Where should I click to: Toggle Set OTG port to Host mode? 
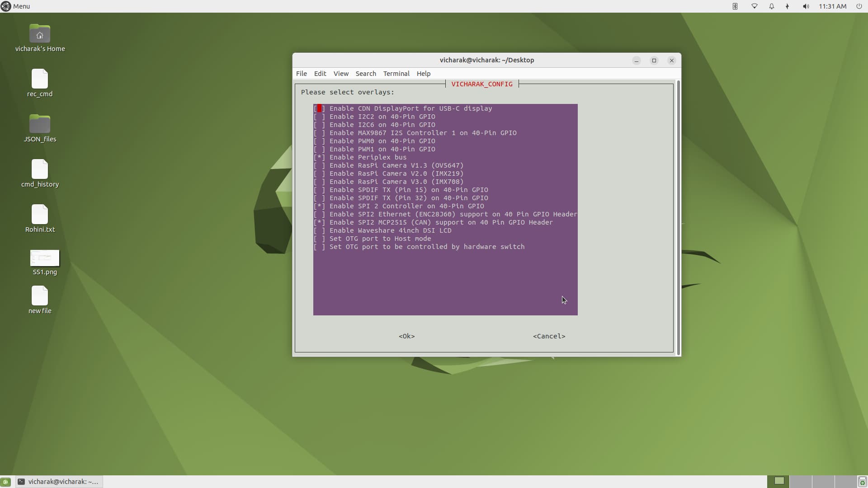pyautogui.click(x=320, y=239)
